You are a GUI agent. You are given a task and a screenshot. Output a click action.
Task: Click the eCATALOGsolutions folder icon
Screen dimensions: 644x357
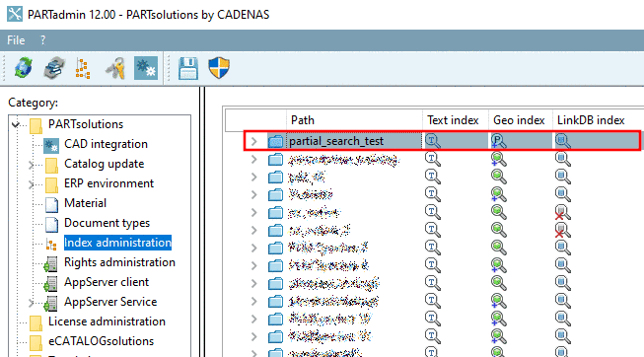pyautogui.click(x=36, y=342)
